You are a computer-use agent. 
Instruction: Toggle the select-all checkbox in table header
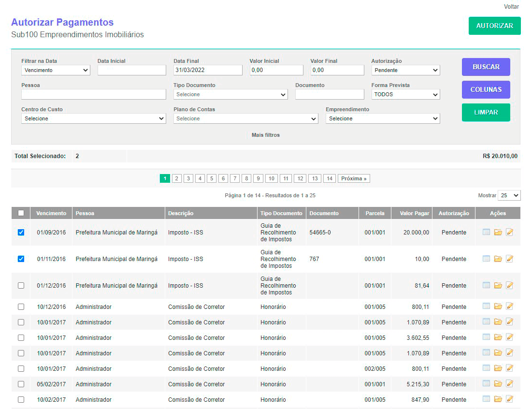pos(21,213)
